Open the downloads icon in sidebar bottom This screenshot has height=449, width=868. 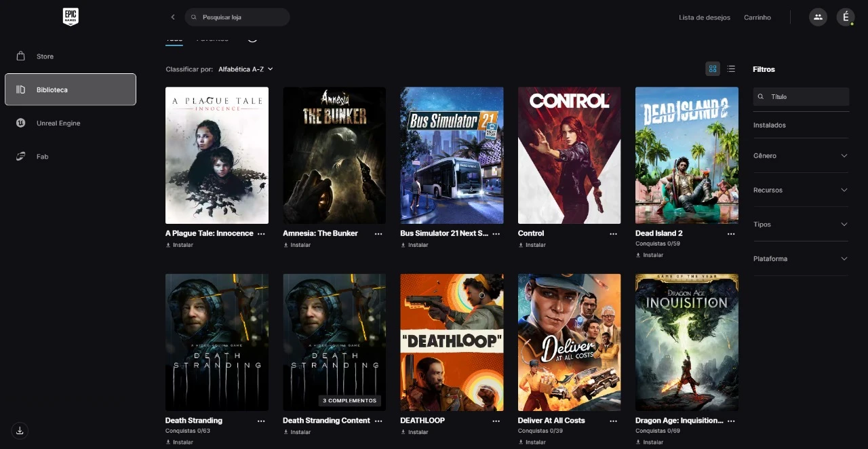click(20, 430)
